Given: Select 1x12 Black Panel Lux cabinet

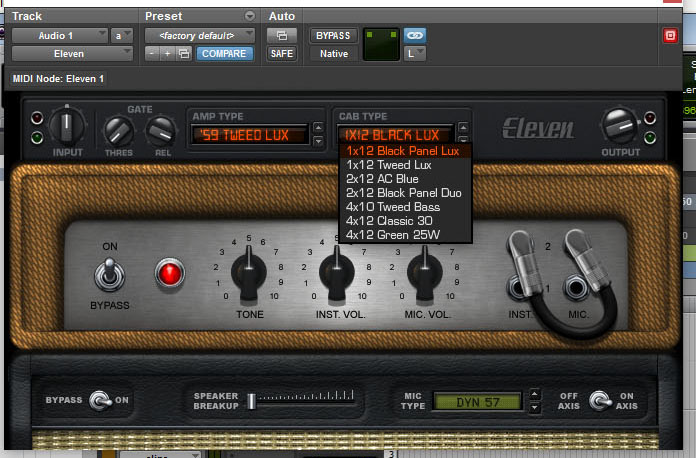Looking at the screenshot, I should coord(405,151).
